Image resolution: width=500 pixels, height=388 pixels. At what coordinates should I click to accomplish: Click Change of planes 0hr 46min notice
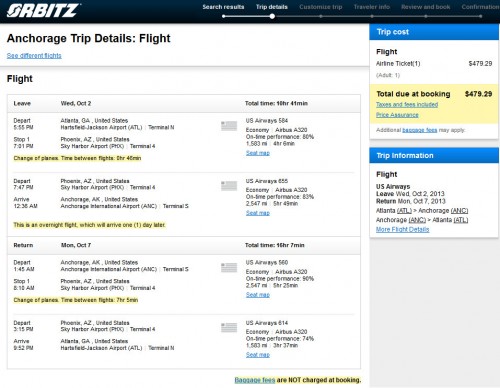click(77, 158)
